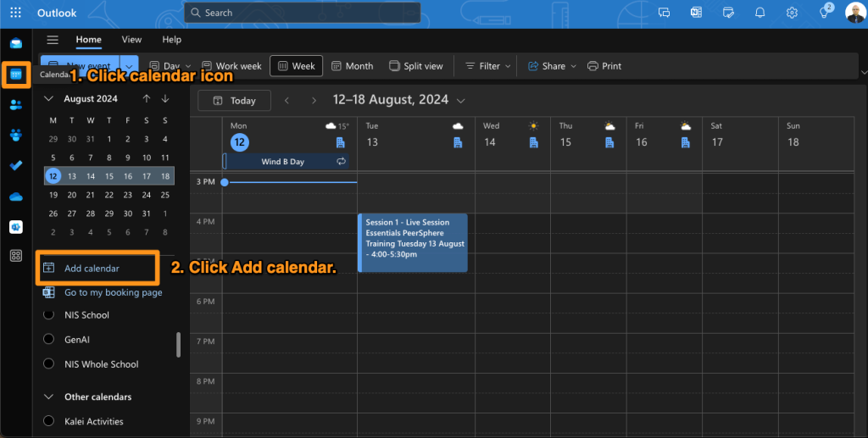Viewport: 868px width, 438px height.
Task: Enable Split view
Action: (x=415, y=66)
